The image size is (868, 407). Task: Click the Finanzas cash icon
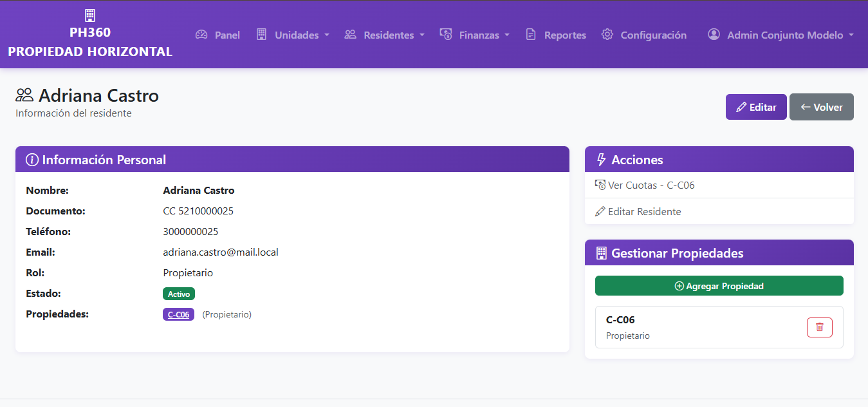[445, 35]
